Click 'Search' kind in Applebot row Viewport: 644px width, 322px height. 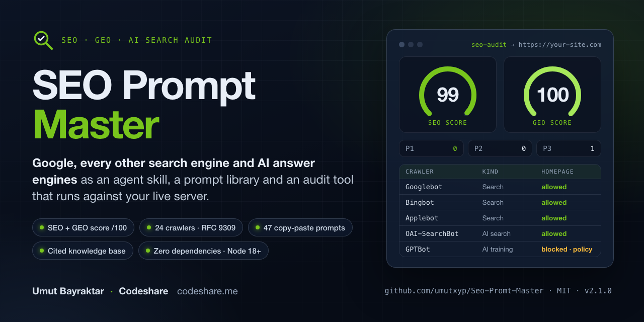click(493, 218)
